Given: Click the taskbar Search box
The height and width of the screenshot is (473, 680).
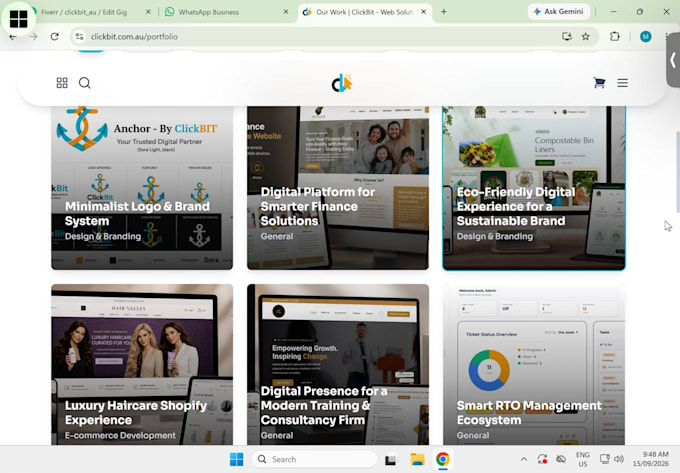Looking at the screenshot, I should coord(314,459).
